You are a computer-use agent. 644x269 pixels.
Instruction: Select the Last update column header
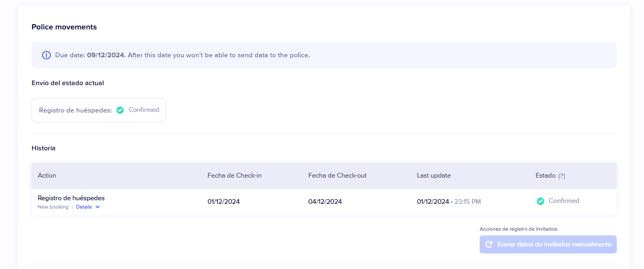434,175
